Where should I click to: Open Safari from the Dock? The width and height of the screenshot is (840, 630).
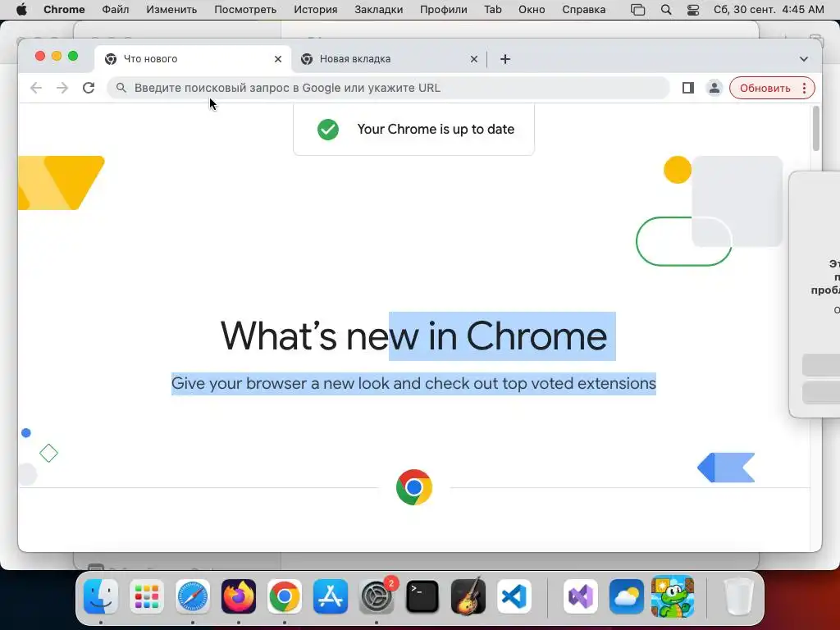(193, 596)
